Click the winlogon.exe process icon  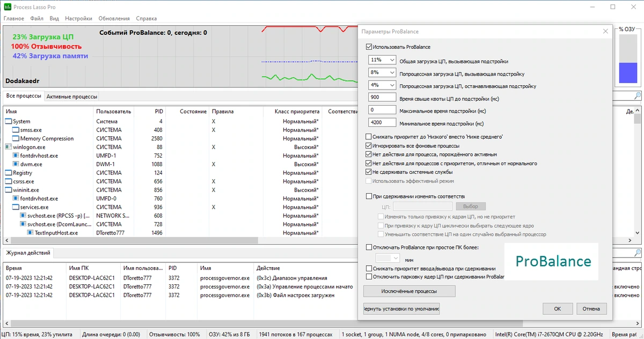pos(8,147)
